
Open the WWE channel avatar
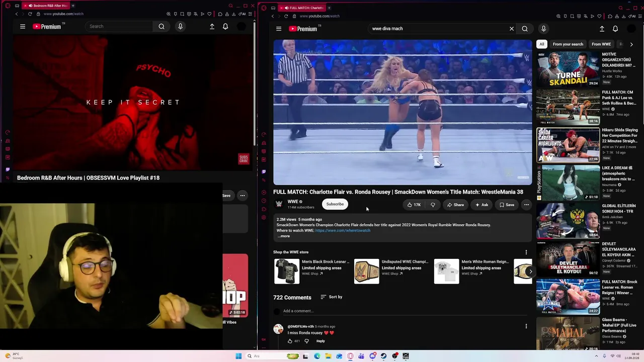click(x=279, y=204)
